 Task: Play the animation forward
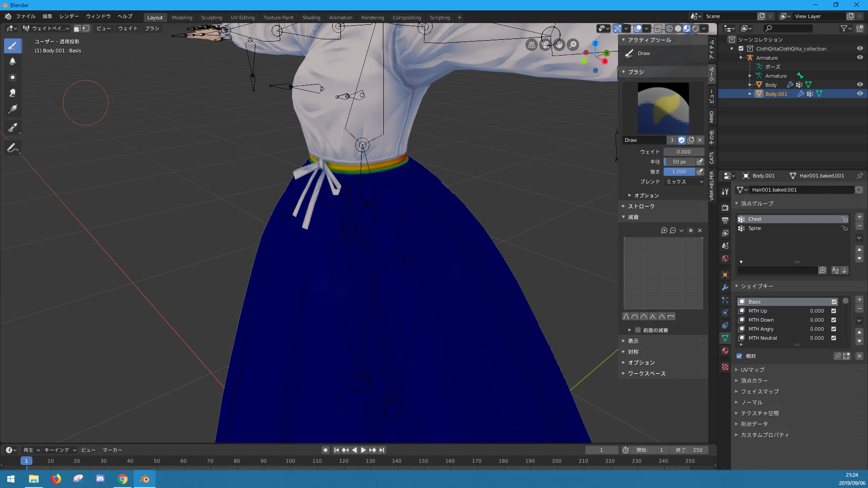coord(363,450)
